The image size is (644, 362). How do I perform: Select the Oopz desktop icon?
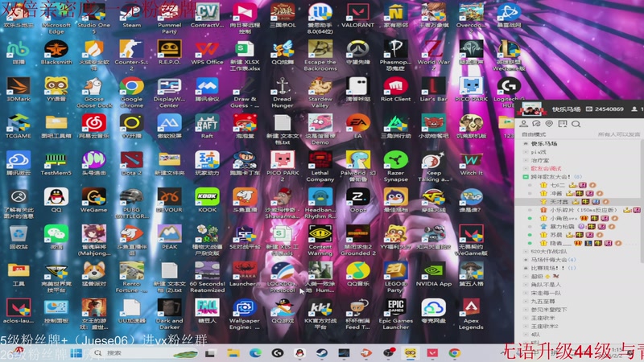pos(357,200)
